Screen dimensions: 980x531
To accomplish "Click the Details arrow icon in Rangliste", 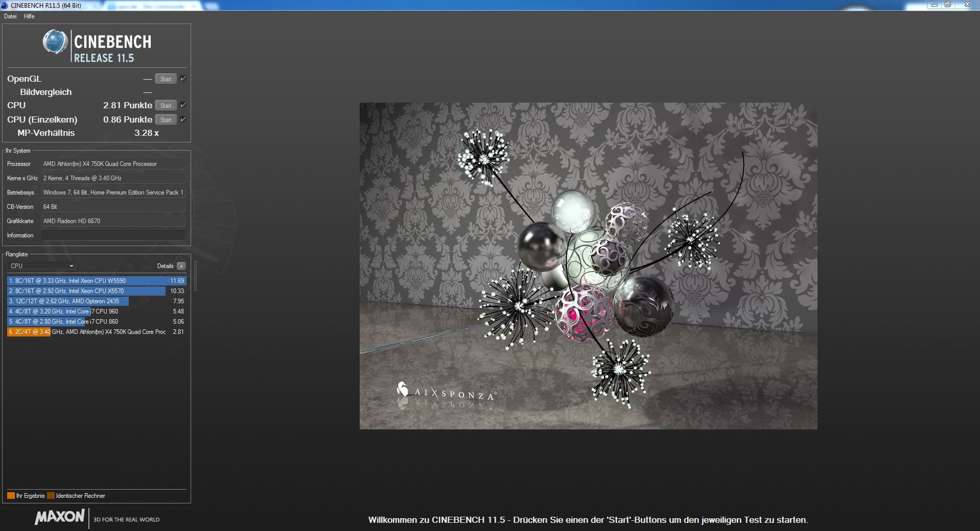I will 181,266.
